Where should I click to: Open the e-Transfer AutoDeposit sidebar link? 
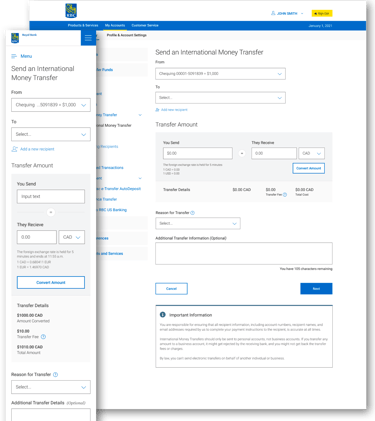point(119,189)
